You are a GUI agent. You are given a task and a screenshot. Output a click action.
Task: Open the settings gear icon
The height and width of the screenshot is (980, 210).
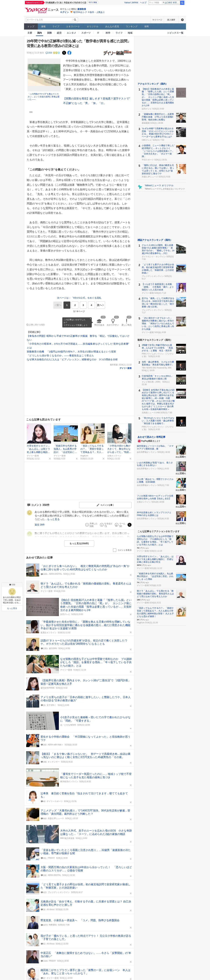(x=182, y=20)
